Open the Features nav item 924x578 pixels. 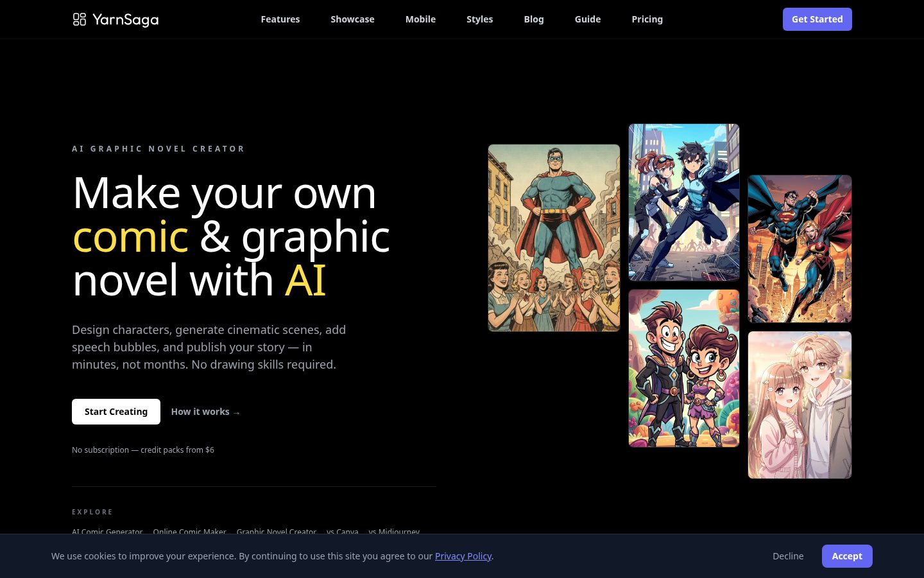click(280, 19)
